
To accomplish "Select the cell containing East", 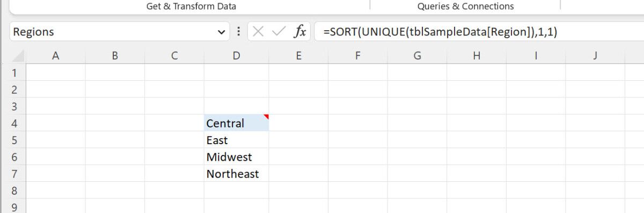I will (x=236, y=140).
